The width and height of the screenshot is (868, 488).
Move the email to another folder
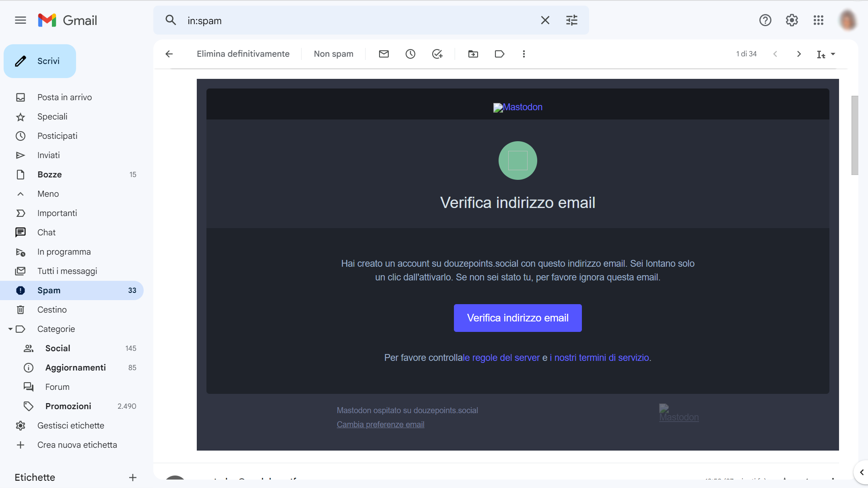[x=473, y=54]
